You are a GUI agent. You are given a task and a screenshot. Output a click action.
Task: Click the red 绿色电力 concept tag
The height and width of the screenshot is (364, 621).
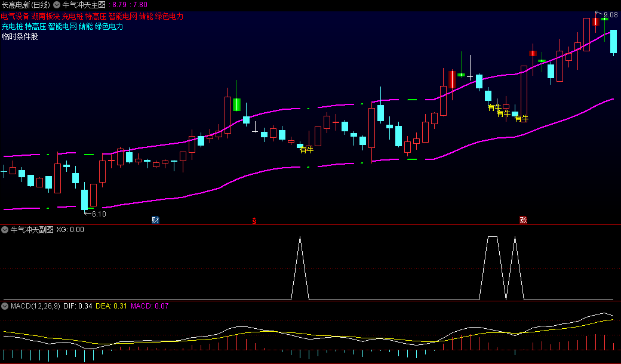pyautogui.click(x=169, y=17)
